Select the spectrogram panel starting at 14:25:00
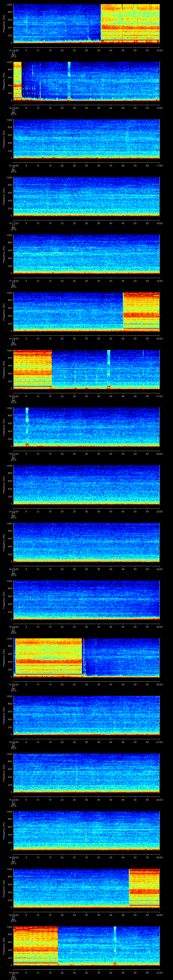Screen dimensions: 173x980 (x=87, y=658)
